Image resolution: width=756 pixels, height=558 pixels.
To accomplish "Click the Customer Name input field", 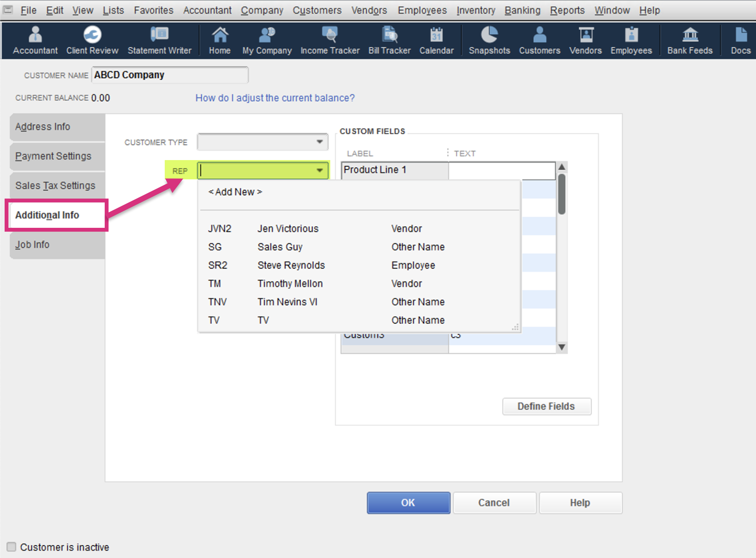I will tap(169, 75).
